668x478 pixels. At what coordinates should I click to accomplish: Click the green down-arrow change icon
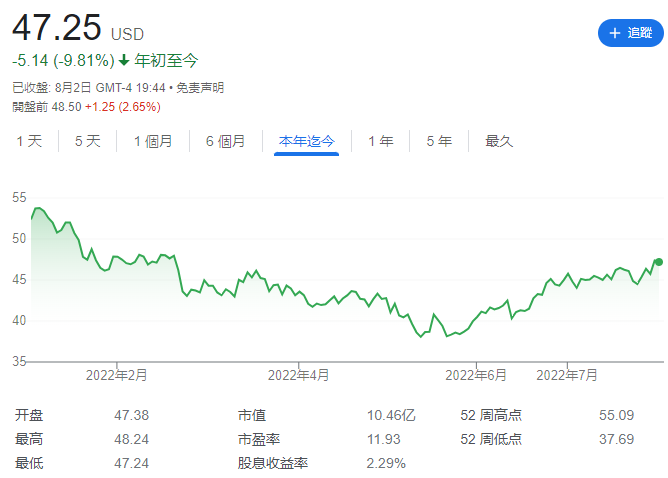pyautogui.click(x=124, y=60)
